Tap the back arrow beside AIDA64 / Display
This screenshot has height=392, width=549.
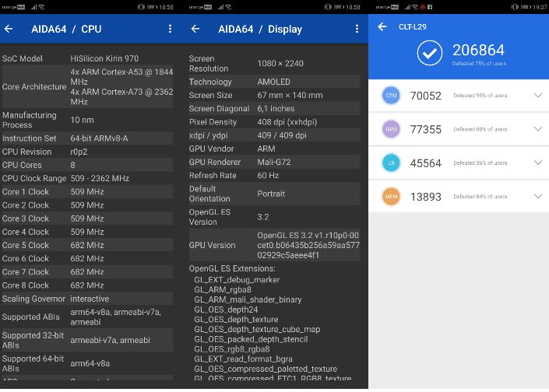(x=195, y=29)
